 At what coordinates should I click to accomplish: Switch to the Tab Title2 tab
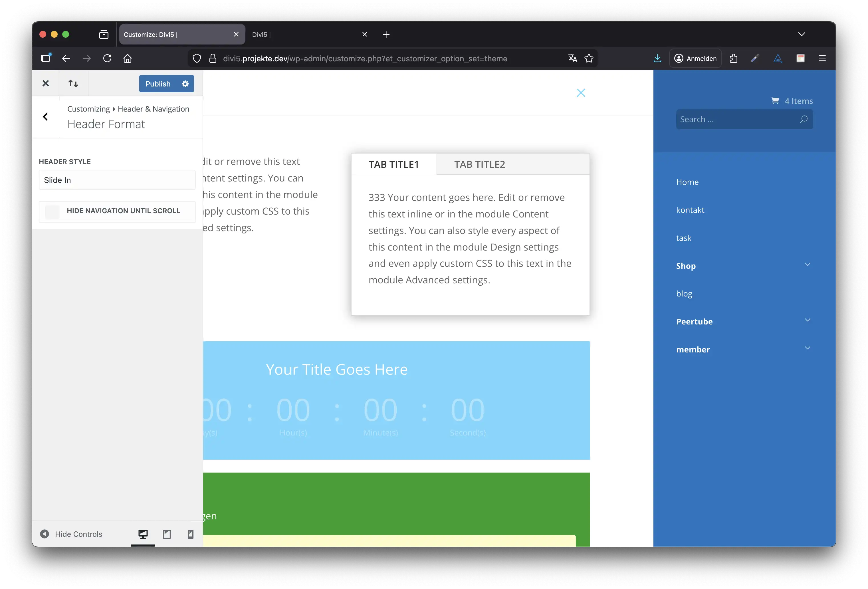click(x=479, y=164)
